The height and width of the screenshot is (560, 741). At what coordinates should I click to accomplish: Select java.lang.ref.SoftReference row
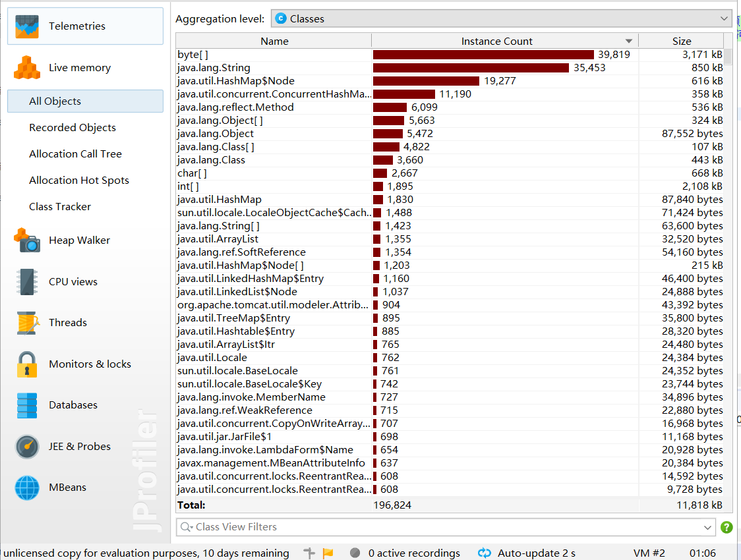tap(450, 252)
